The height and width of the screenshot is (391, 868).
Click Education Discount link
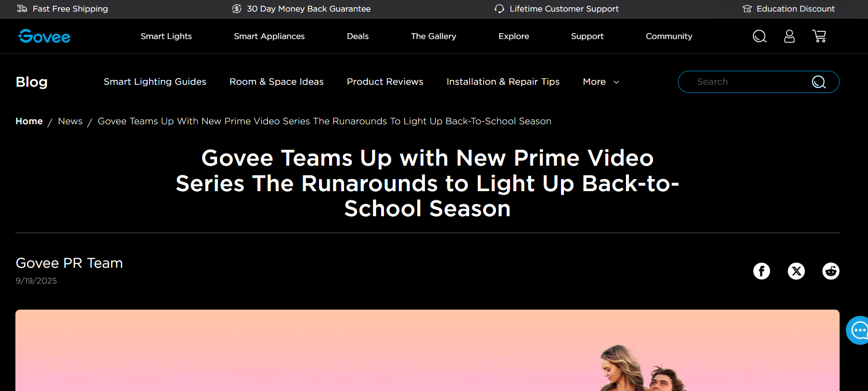[795, 9]
